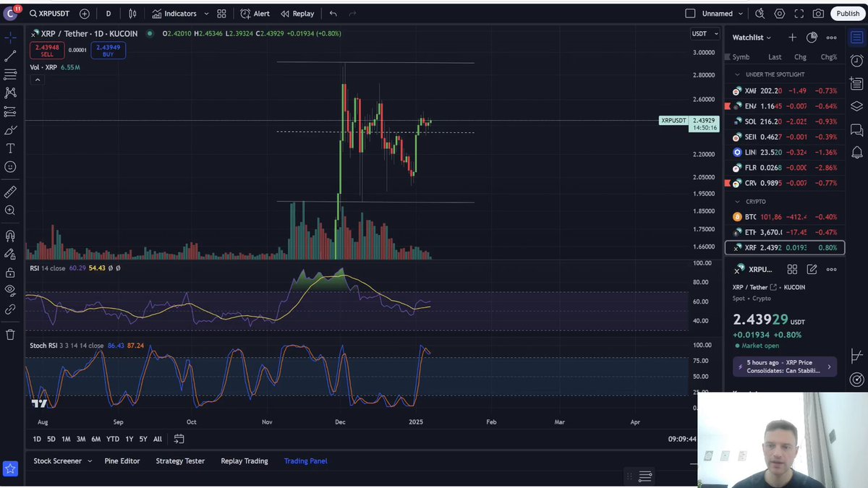Image resolution: width=868 pixels, height=488 pixels.
Task: Select the brush drawing tool
Action: click(10, 130)
